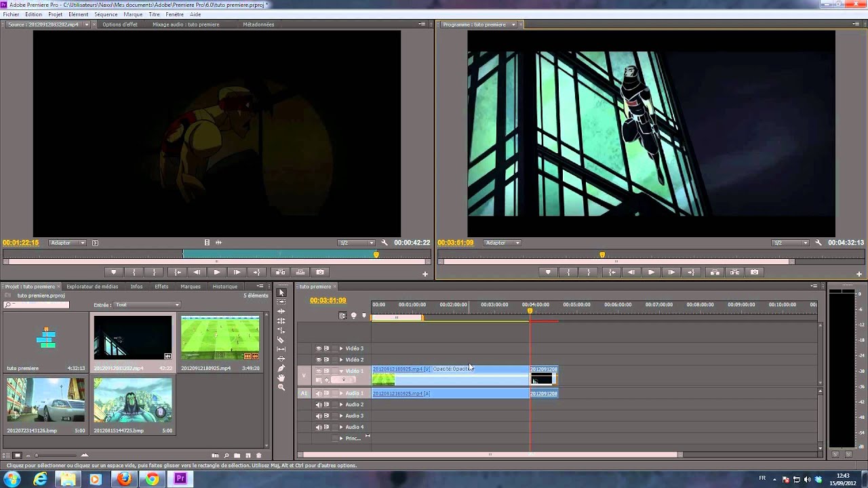
Task: Switch to the Effets tab
Action: pos(161,286)
